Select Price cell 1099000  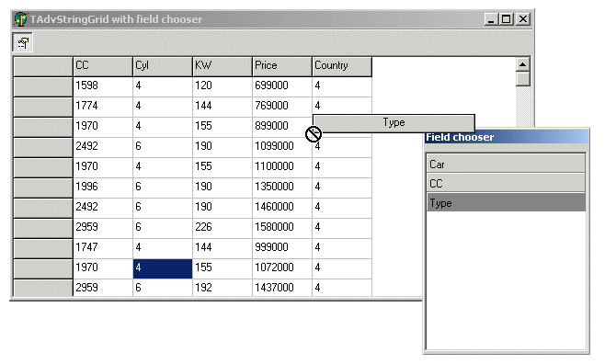click(282, 147)
